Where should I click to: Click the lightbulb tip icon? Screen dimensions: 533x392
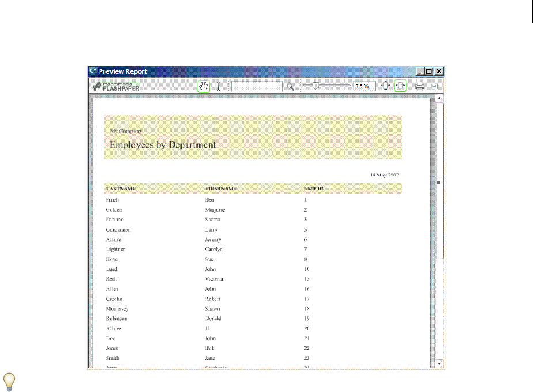9,382
